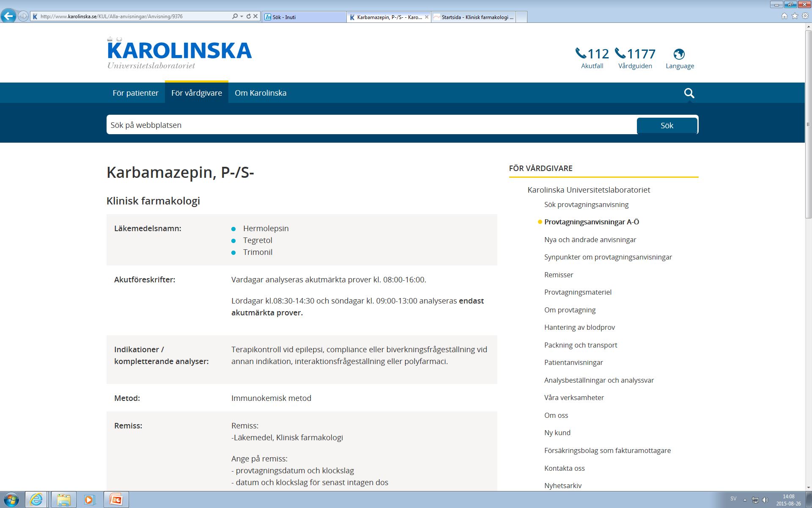Open Hantering av blodprov link
The height and width of the screenshot is (508, 812).
tap(579, 327)
